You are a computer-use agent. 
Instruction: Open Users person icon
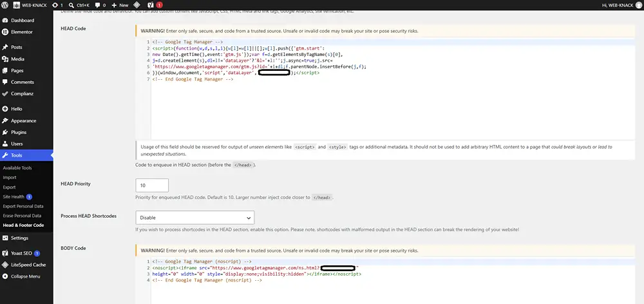5,144
